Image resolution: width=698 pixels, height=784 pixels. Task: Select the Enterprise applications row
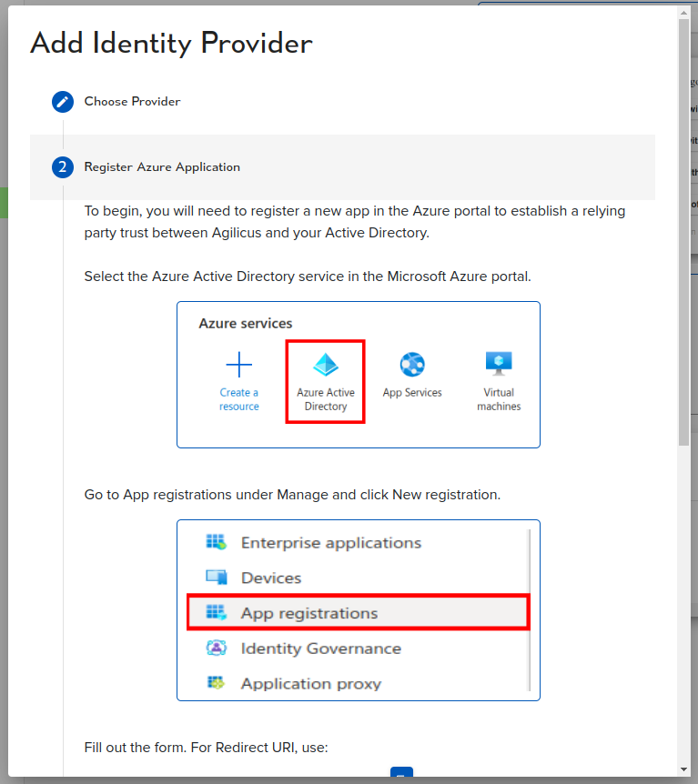click(331, 542)
